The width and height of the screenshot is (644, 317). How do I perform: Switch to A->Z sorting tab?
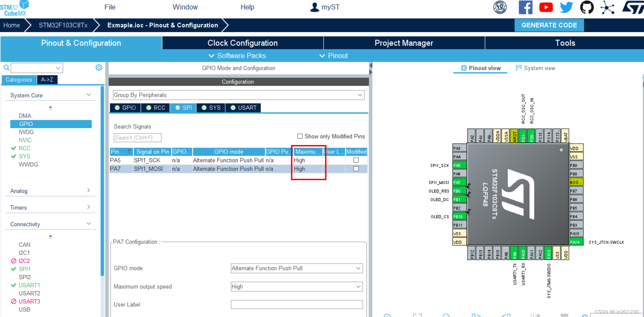[47, 80]
